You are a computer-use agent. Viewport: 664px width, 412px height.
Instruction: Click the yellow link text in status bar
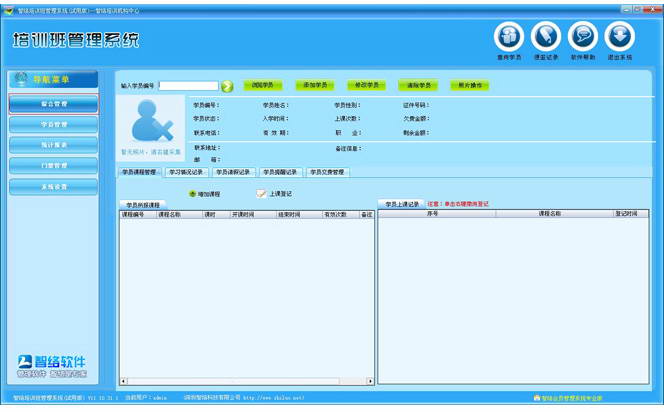coord(572,398)
